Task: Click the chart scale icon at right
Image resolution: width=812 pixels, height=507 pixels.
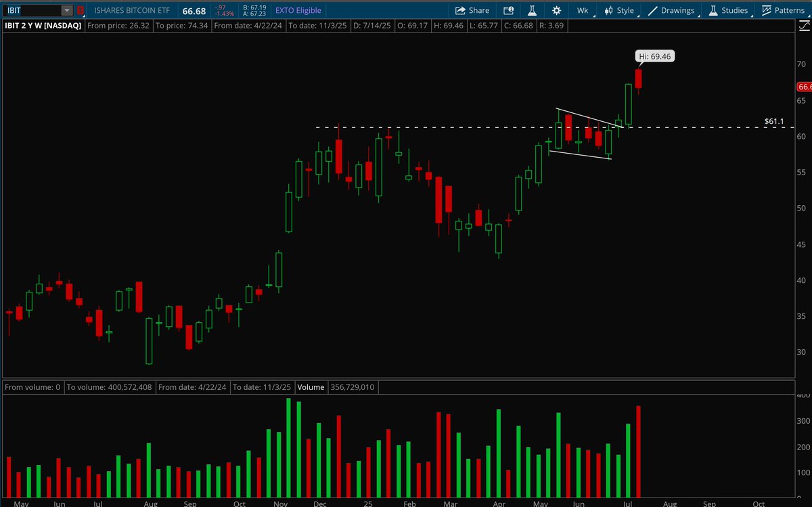Action: (x=805, y=26)
